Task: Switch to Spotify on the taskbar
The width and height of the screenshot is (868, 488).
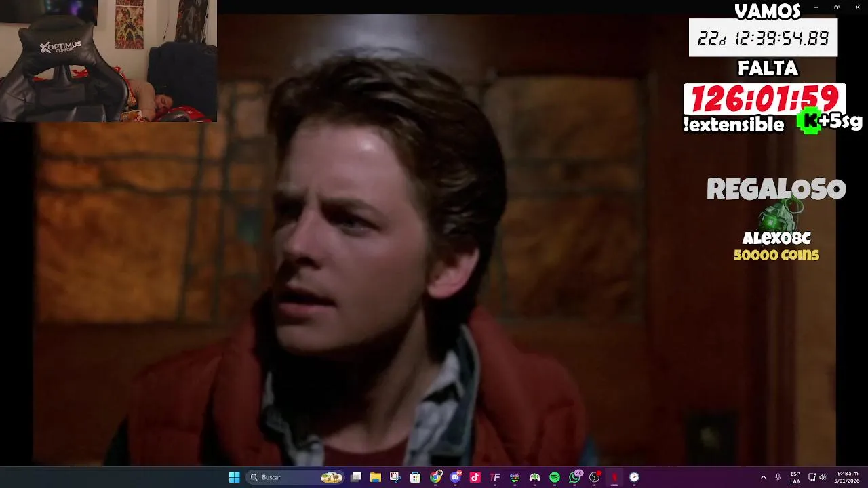Action: 555,477
